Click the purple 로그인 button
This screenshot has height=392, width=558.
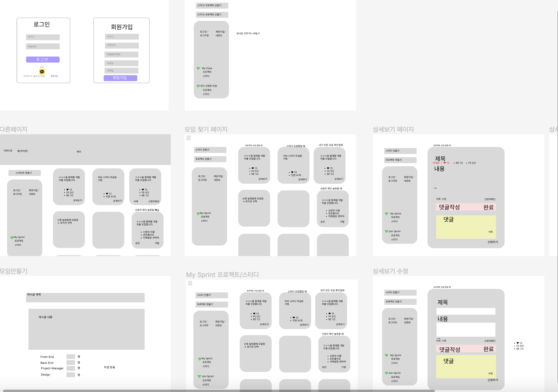(43, 59)
